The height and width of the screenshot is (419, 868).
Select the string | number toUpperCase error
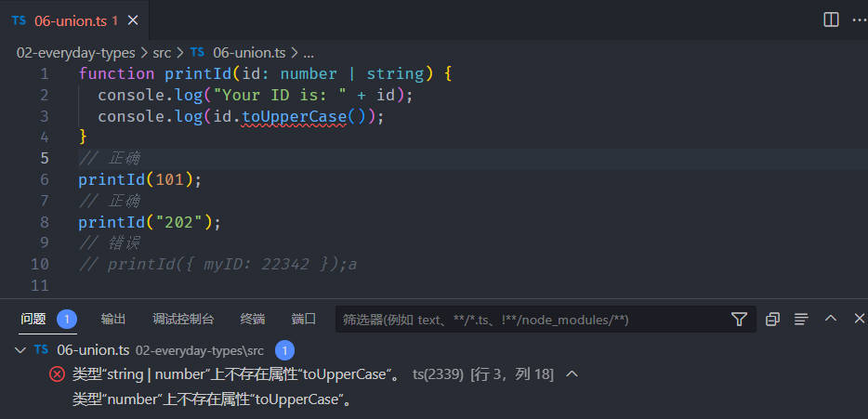click(236, 374)
